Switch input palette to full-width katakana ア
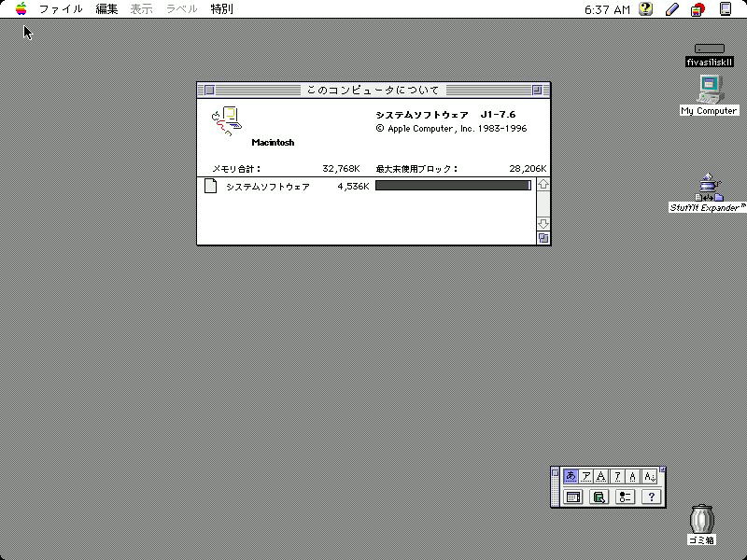This screenshot has height=560, width=747. 586,476
